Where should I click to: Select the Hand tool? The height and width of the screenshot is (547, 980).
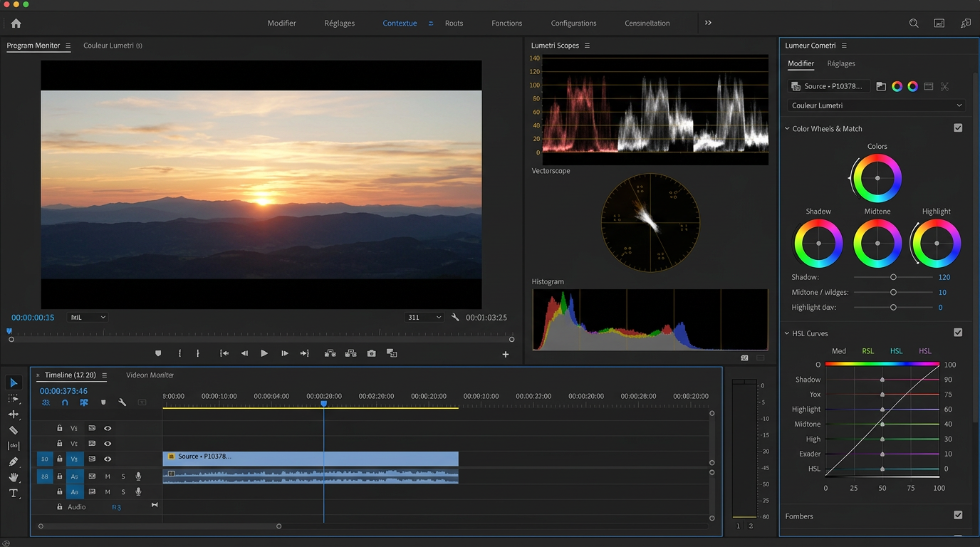[14, 477]
